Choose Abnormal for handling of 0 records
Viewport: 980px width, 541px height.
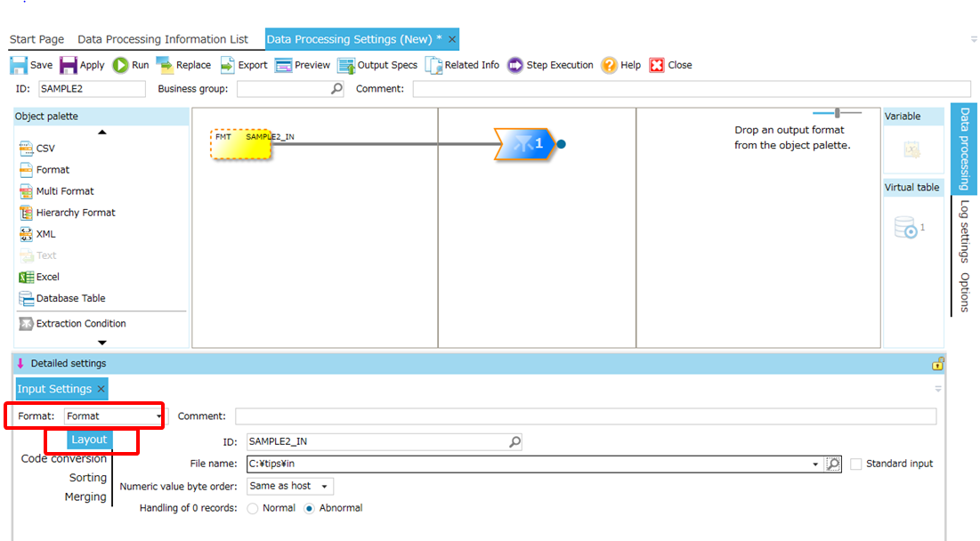tap(310, 508)
